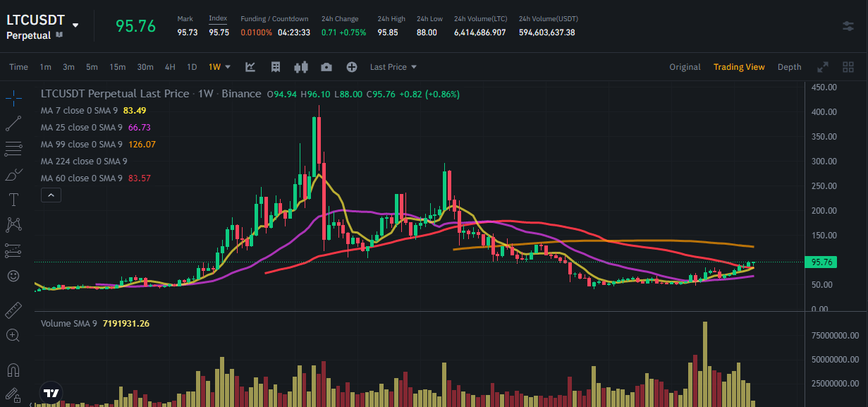This screenshot has width=868, height=407.
Task: Click the MA 60 indicator legend
Action: click(x=95, y=178)
